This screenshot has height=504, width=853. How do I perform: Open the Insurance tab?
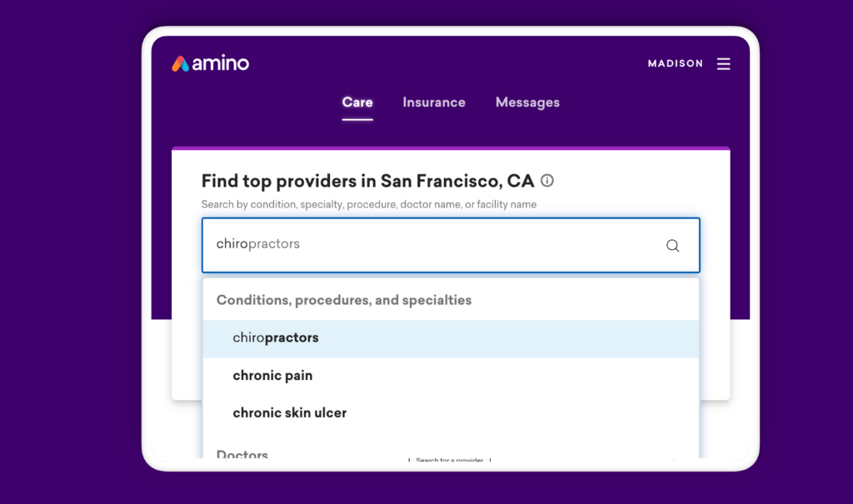click(x=434, y=102)
